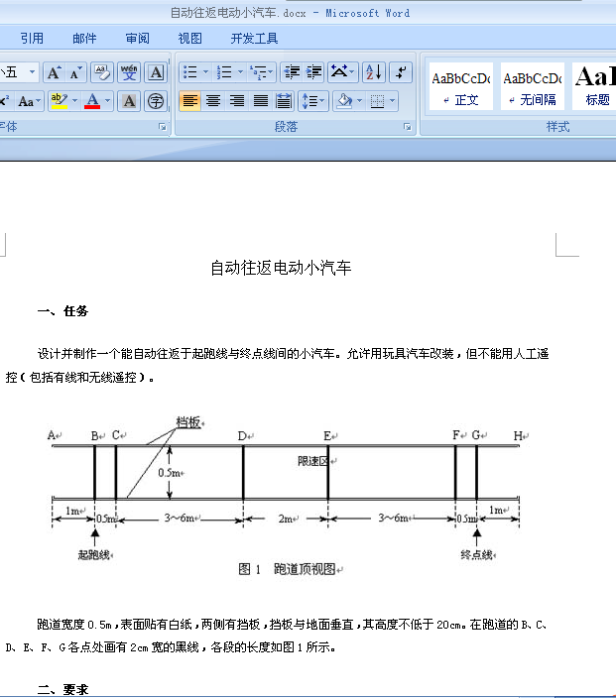Image resolution: width=616 pixels, height=698 pixels.
Task: Toggle center alignment
Action: [213, 101]
